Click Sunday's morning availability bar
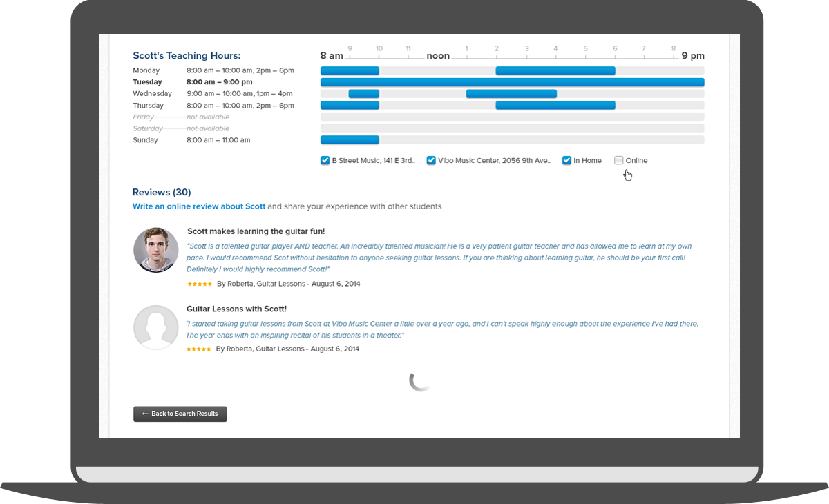Image resolution: width=829 pixels, height=504 pixels. tap(349, 139)
